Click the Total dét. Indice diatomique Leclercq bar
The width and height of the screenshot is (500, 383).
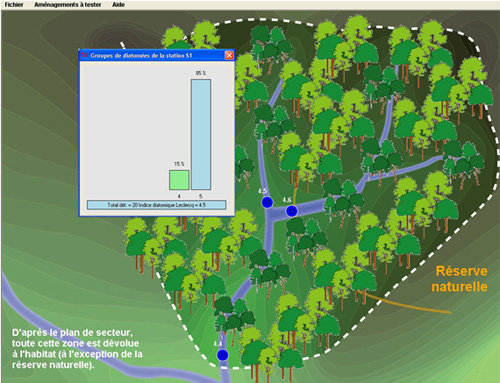click(157, 205)
